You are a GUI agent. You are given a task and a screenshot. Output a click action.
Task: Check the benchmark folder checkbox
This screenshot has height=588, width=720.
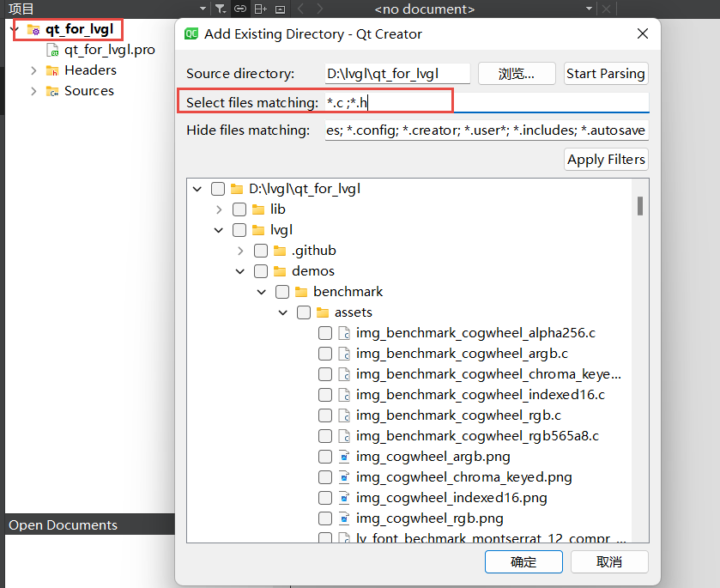click(282, 292)
